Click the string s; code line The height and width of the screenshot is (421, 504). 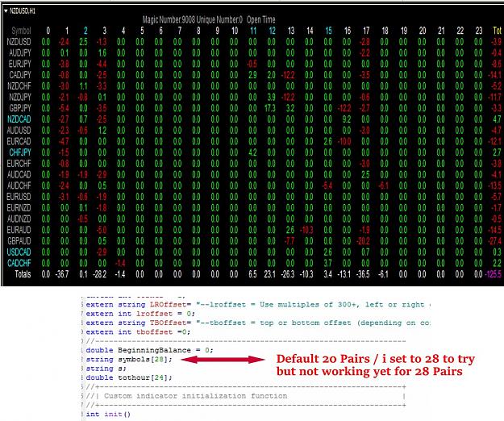point(106,369)
